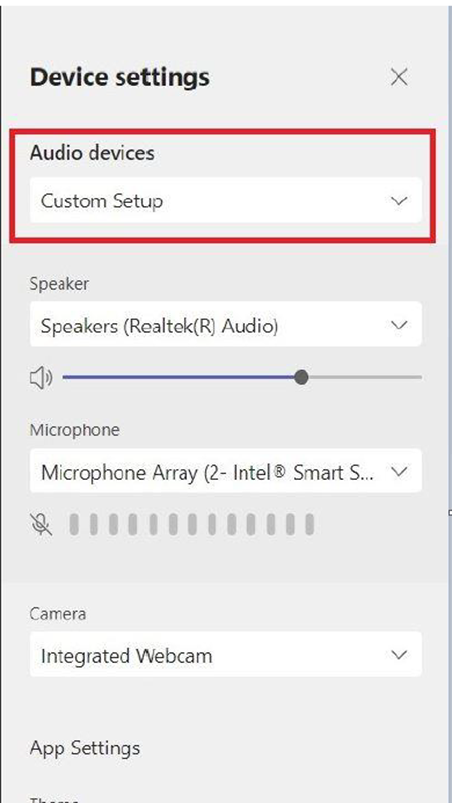Screen dimensions: 452x803
Task: Click the speaker volume icon
Action: (41, 378)
